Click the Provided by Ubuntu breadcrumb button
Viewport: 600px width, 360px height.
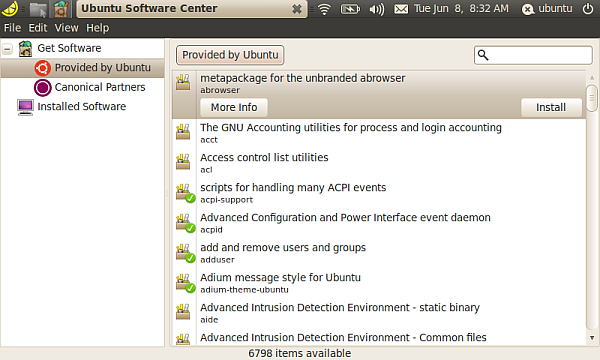click(230, 55)
